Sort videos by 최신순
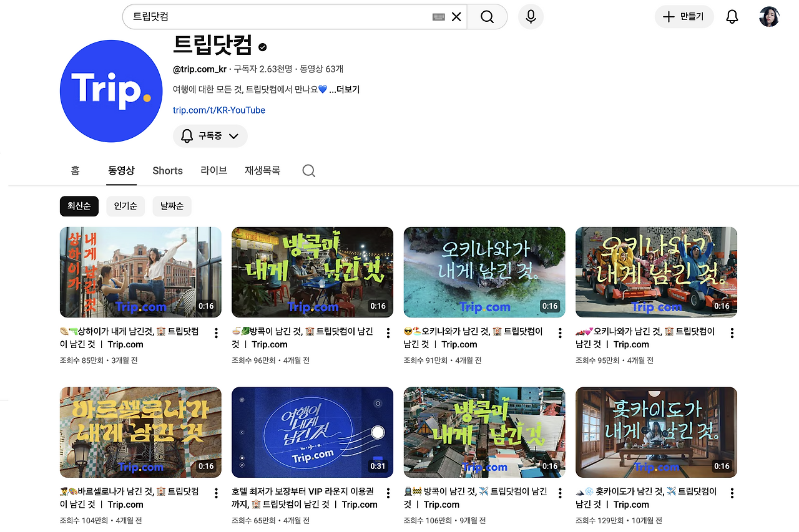799x532 pixels. click(79, 206)
